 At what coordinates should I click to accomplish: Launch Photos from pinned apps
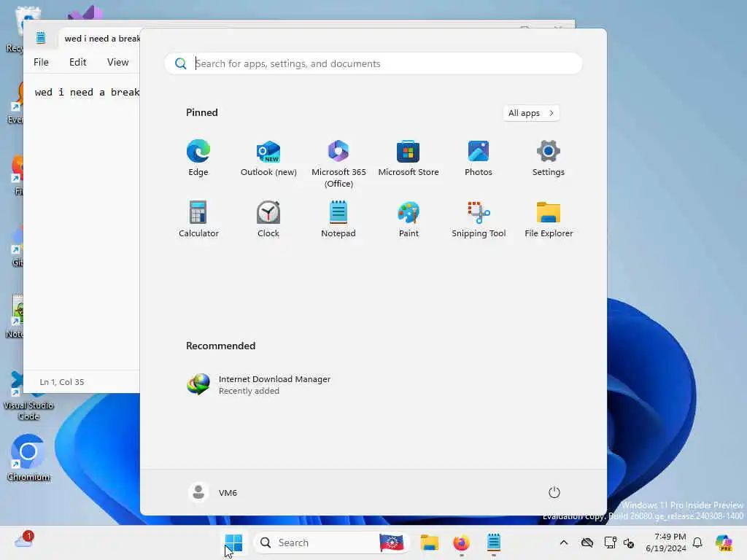pyautogui.click(x=479, y=158)
